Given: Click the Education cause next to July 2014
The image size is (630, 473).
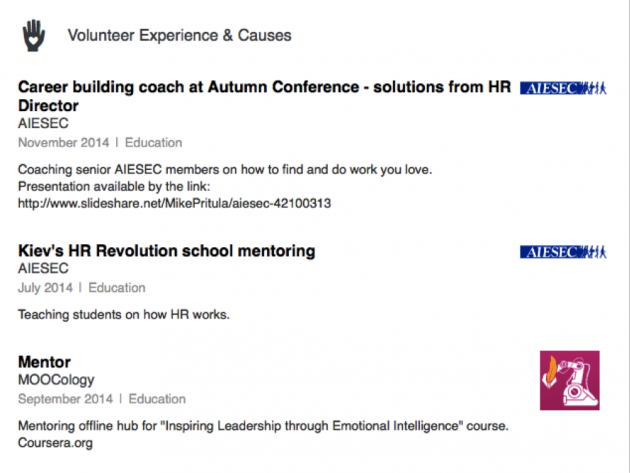Looking at the screenshot, I should 117,288.
